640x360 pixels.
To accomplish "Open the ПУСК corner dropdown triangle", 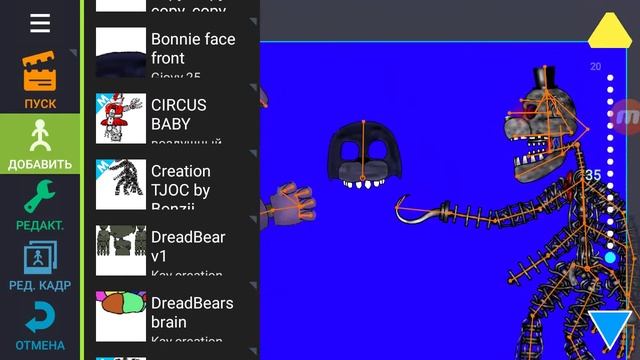I will click(x=73, y=52).
